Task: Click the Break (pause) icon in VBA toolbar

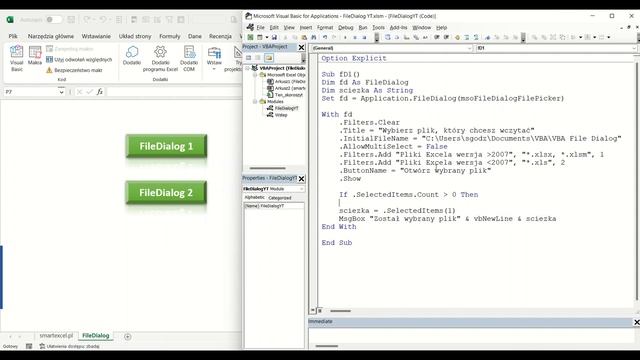Action: coord(355,37)
